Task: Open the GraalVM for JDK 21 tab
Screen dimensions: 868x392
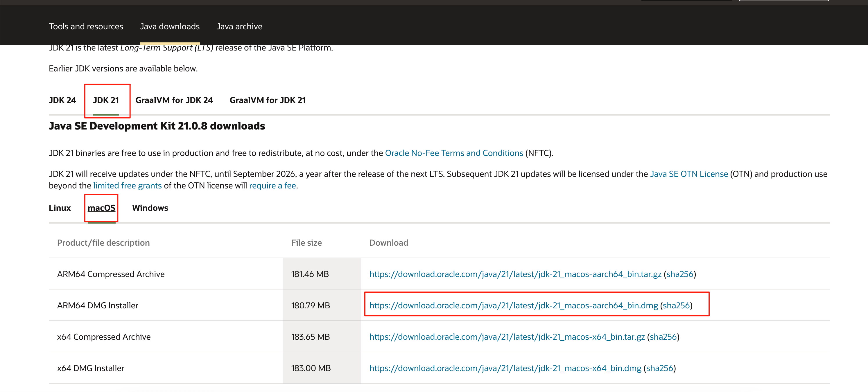Action: [x=268, y=100]
